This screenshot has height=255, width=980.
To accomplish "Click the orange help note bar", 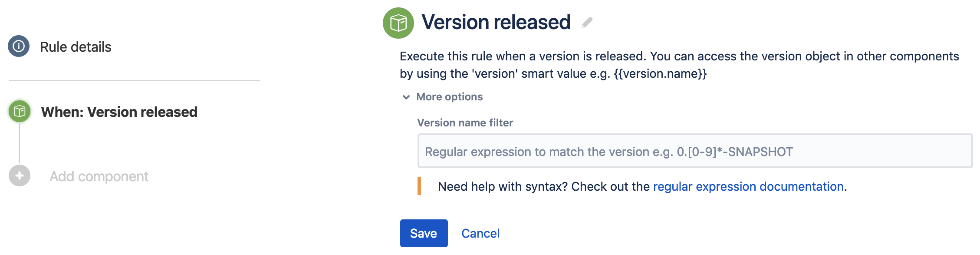I will pyautogui.click(x=419, y=186).
